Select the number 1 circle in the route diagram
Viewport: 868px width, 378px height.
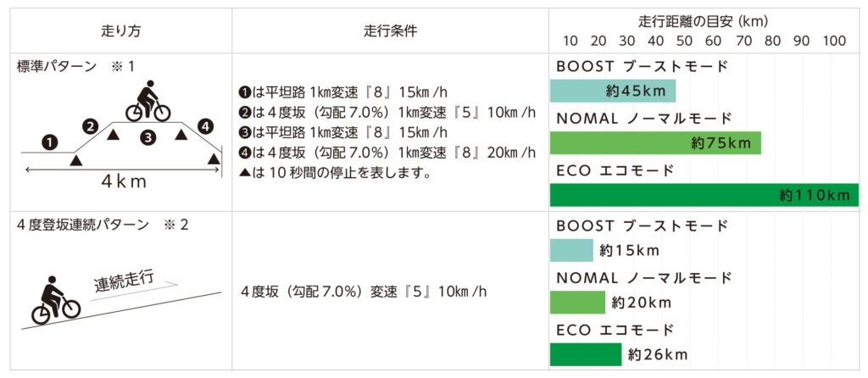50,142
